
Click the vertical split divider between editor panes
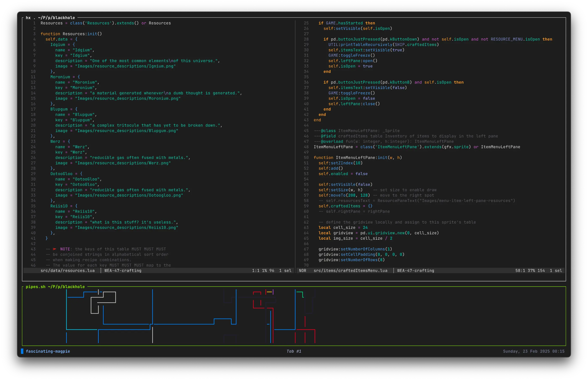295,143
